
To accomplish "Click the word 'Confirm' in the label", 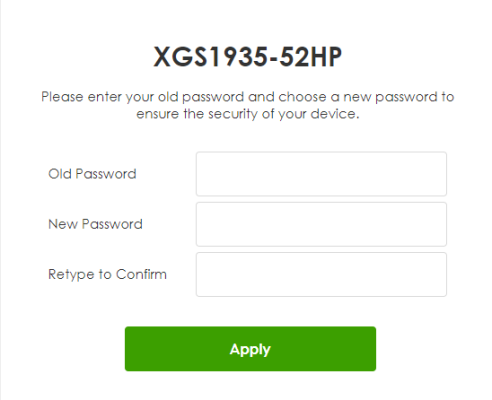I will 141,274.
